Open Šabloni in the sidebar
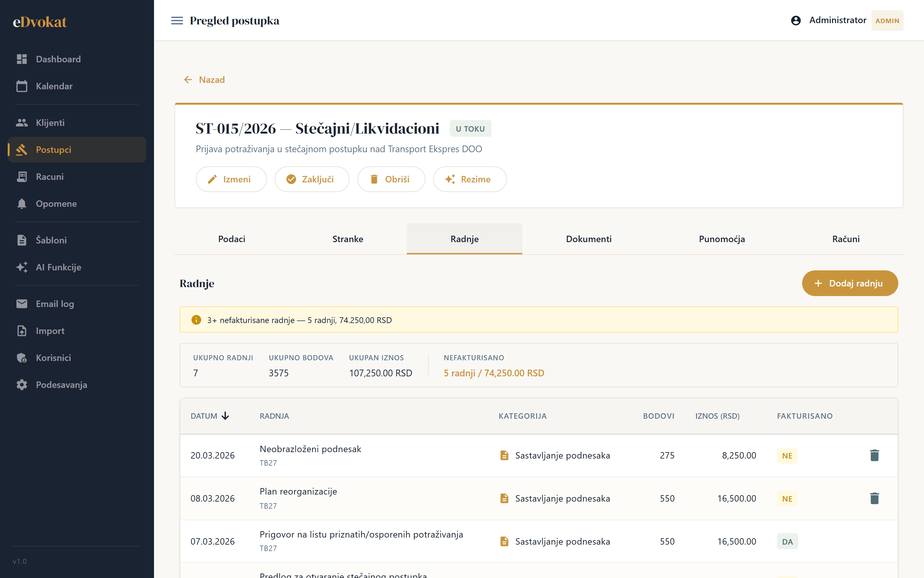924x578 pixels. 77,240
